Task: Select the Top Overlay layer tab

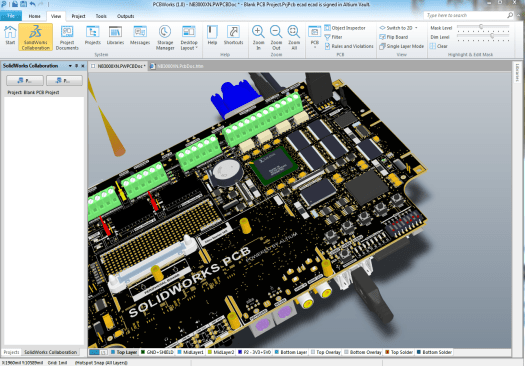Action: pos(326,352)
